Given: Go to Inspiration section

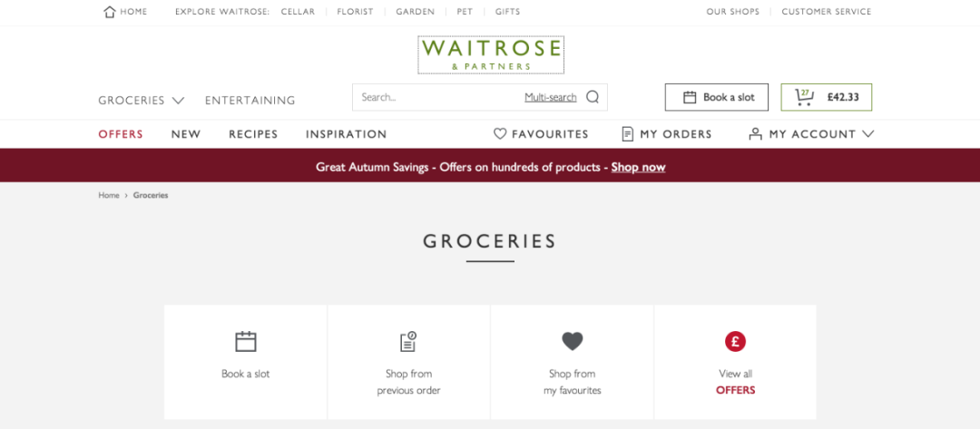Looking at the screenshot, I should coord(347,134).
